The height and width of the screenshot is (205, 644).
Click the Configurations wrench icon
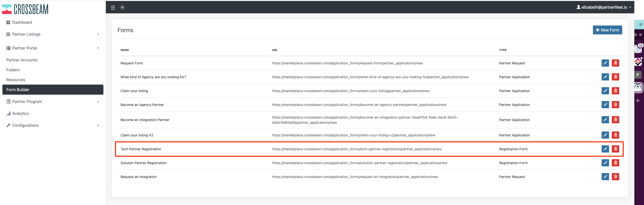coord(8,125)
